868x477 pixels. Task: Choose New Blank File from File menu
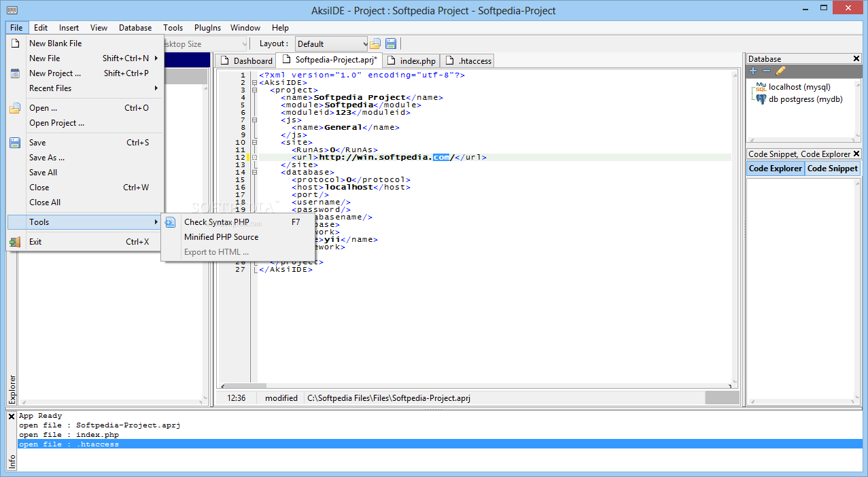point(85,43)
